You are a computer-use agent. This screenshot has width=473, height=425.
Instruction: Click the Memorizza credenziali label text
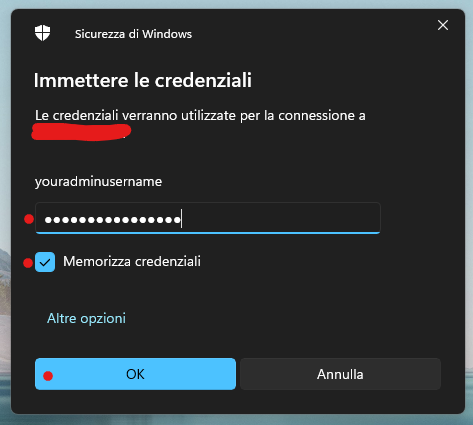[x=132, y=261]
